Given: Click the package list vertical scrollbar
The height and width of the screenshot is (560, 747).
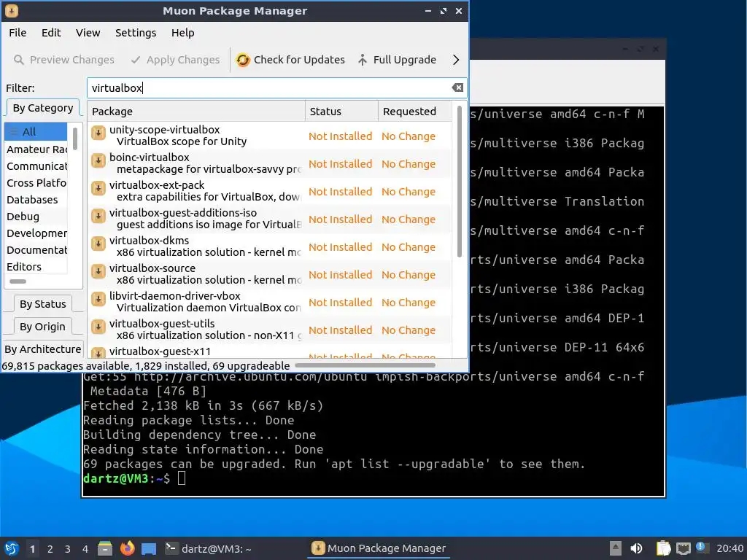Looking at the screenshot, I should coord(460,182).
